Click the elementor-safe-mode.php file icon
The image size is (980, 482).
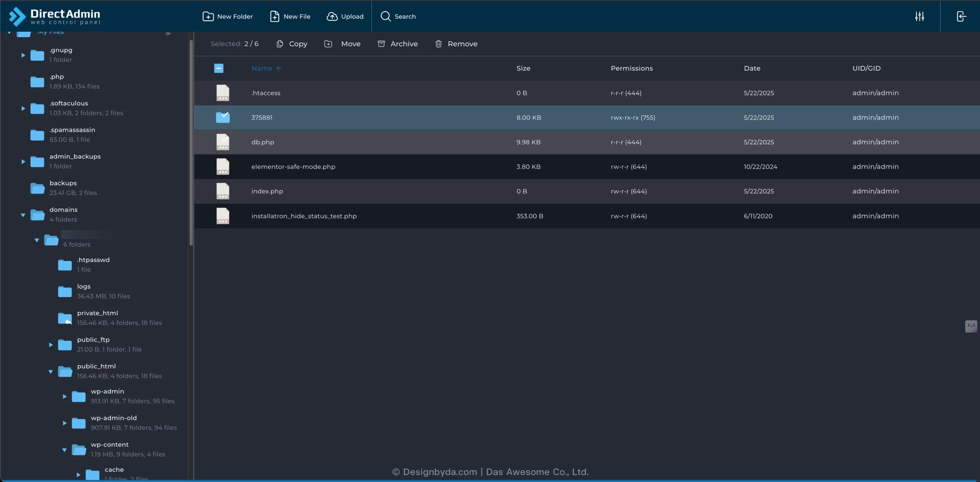pos(223,167)
